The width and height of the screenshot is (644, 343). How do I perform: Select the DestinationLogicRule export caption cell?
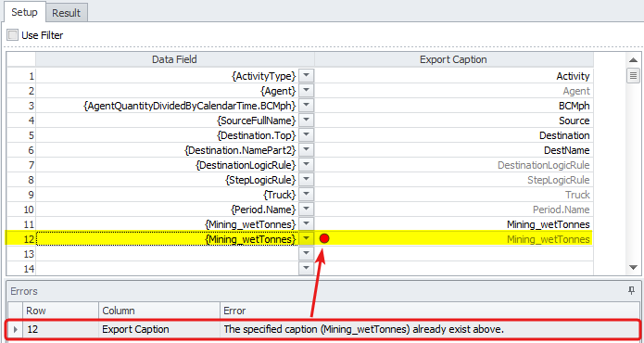[x=453, y=165]
